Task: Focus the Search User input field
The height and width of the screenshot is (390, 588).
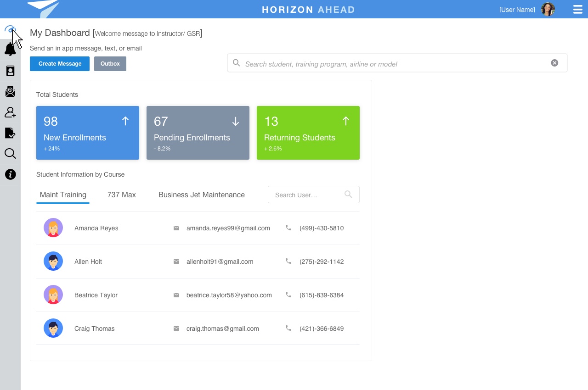Action: pyautogui.click(x=314, y=195)
